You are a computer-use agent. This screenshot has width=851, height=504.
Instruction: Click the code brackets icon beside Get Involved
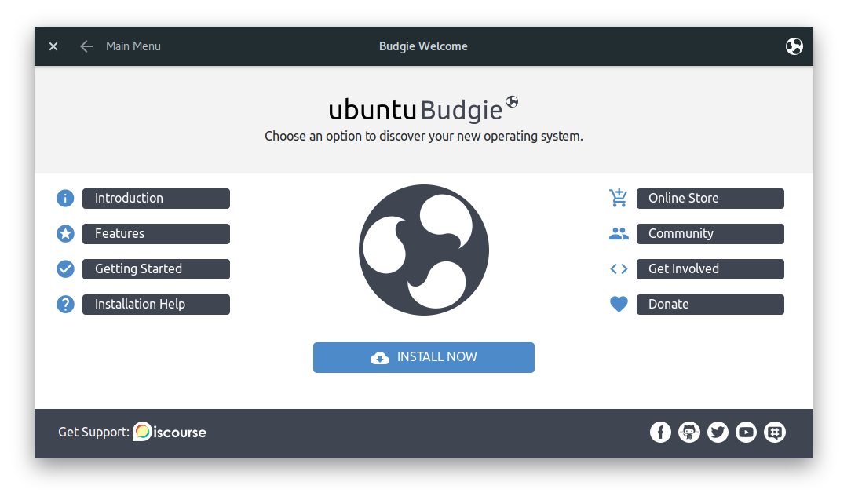[x=619, y=269]
